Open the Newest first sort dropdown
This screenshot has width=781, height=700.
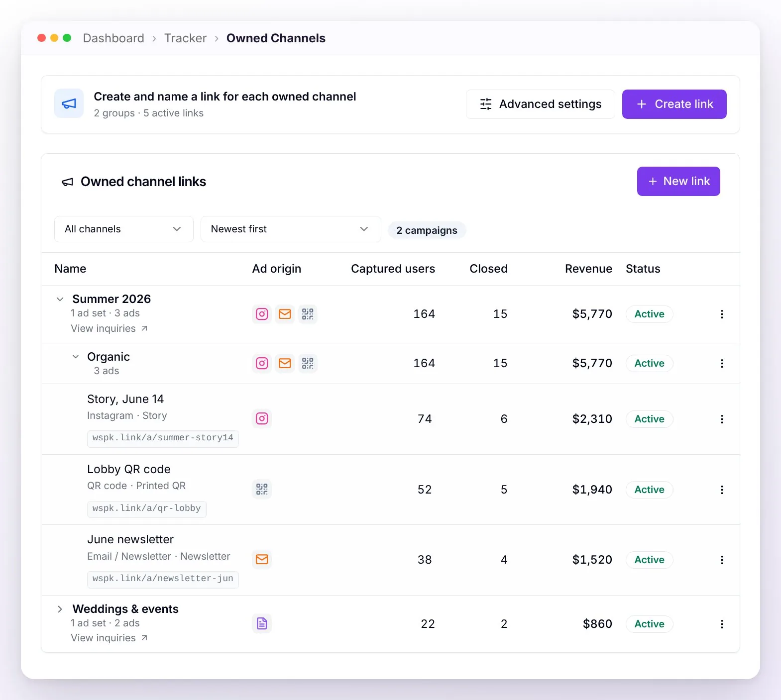291,229
